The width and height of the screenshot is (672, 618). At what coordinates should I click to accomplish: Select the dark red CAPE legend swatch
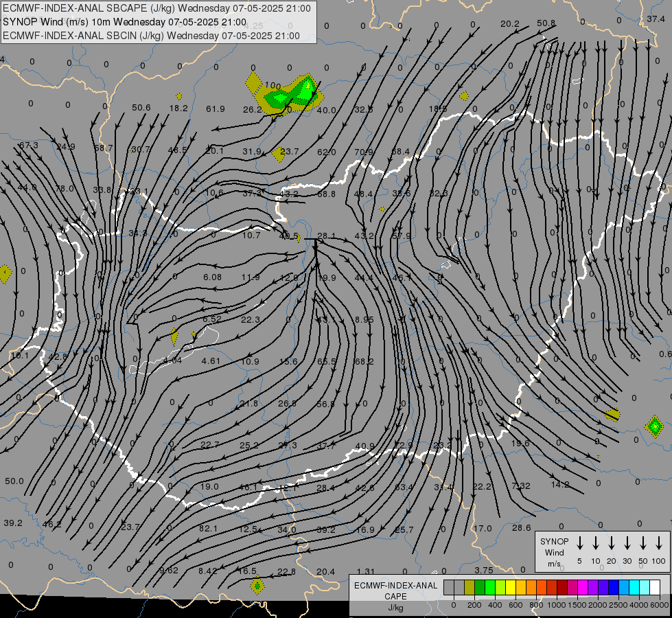(x=562, y=587)
